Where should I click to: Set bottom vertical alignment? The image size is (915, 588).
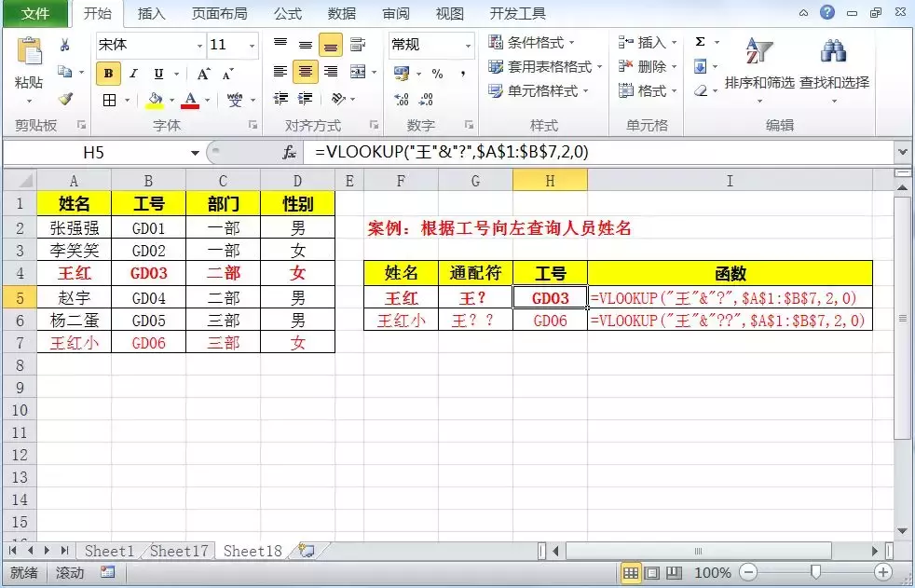330,45
